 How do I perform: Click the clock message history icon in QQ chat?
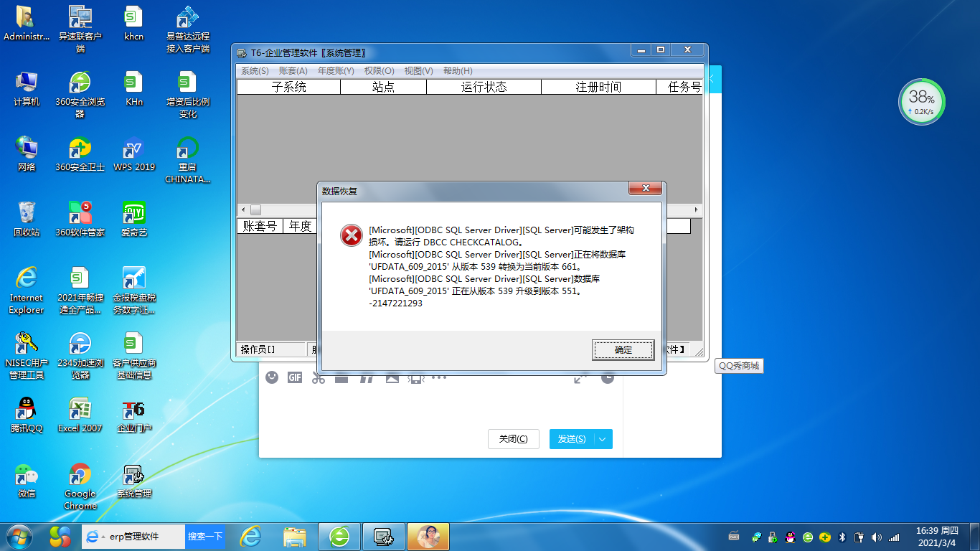(608, 378)
